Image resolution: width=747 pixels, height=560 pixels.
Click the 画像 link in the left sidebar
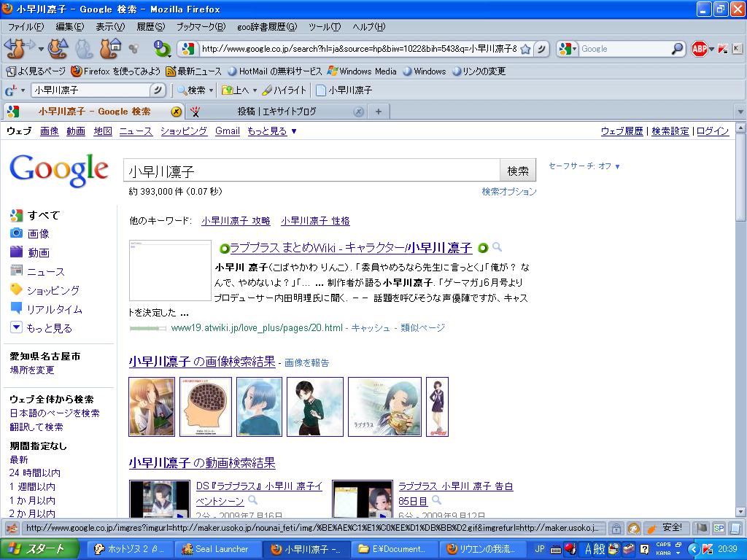(x=38, y=234)
